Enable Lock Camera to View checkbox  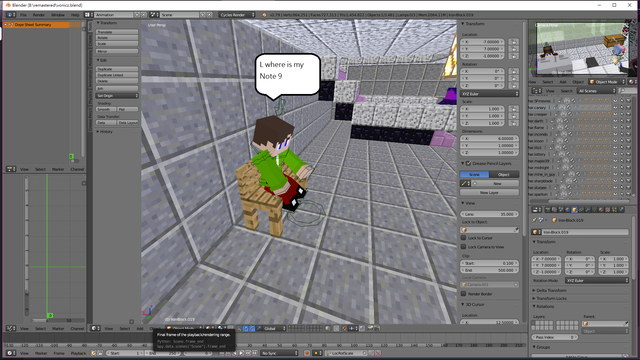coord(464,247)
